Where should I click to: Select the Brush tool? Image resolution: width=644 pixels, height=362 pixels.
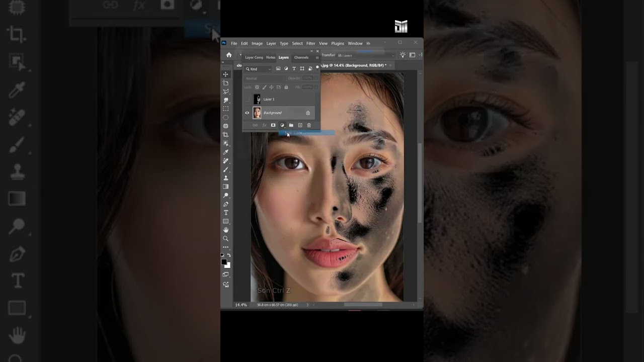pos(226,169)
